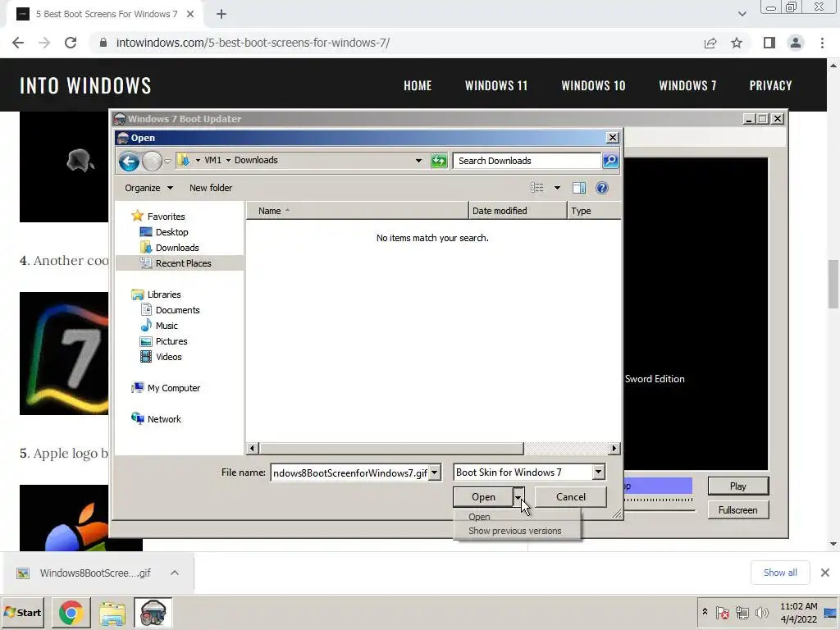Select Windows 7 Boot Updater taskbar icon
The height and width of the screenshot is (630, 840).
pos(153,613)
